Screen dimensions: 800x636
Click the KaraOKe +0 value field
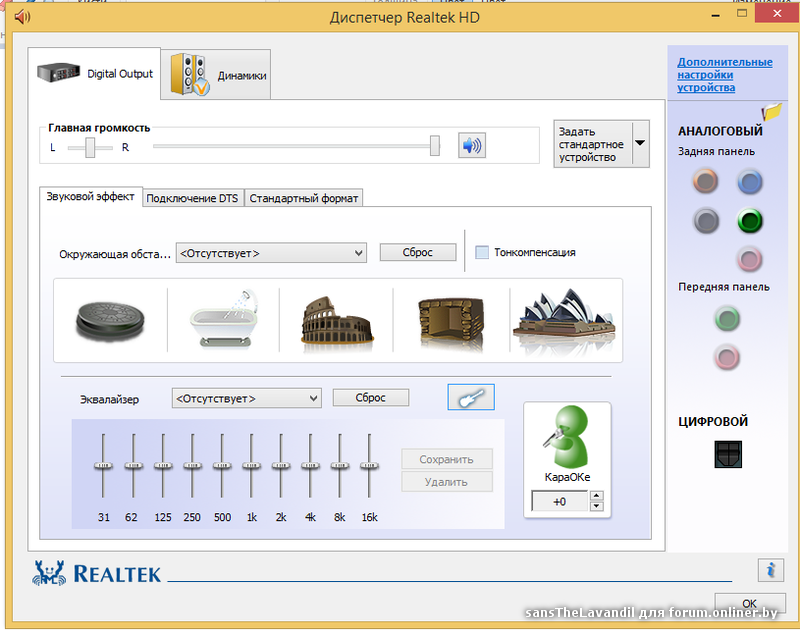(560, 501)
